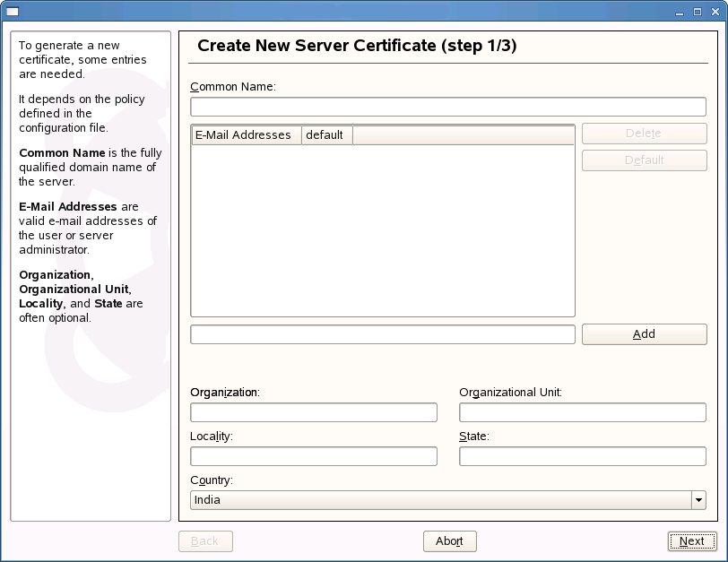The image size is (728, 562).
Task: Click the Back button
Action: [x=205, y=541]
